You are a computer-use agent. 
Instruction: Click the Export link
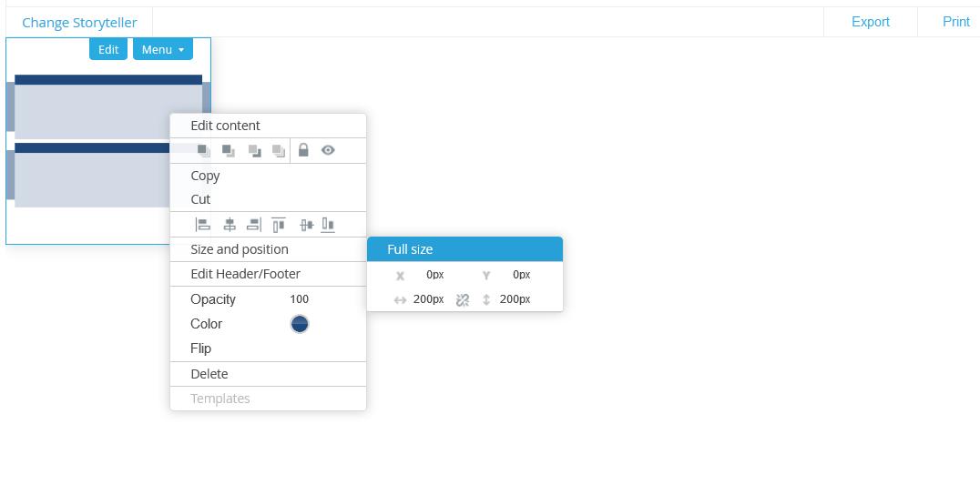click(x=870, y=22)
